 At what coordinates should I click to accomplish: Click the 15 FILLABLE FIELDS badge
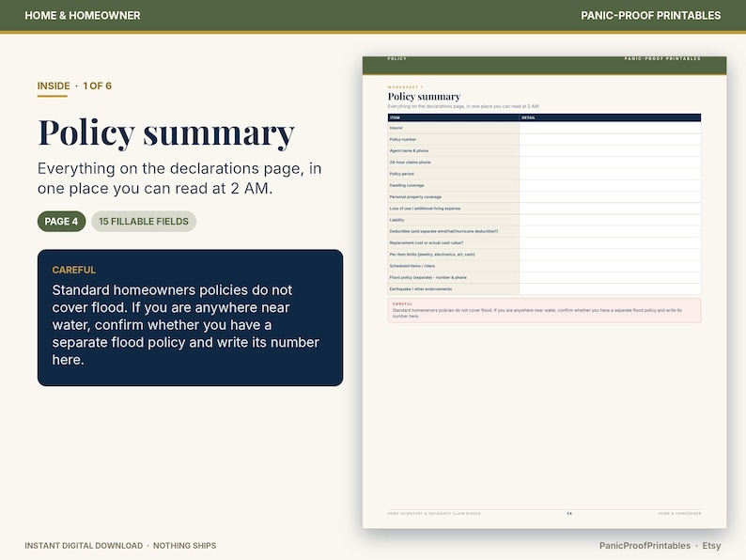coord(144,221)
